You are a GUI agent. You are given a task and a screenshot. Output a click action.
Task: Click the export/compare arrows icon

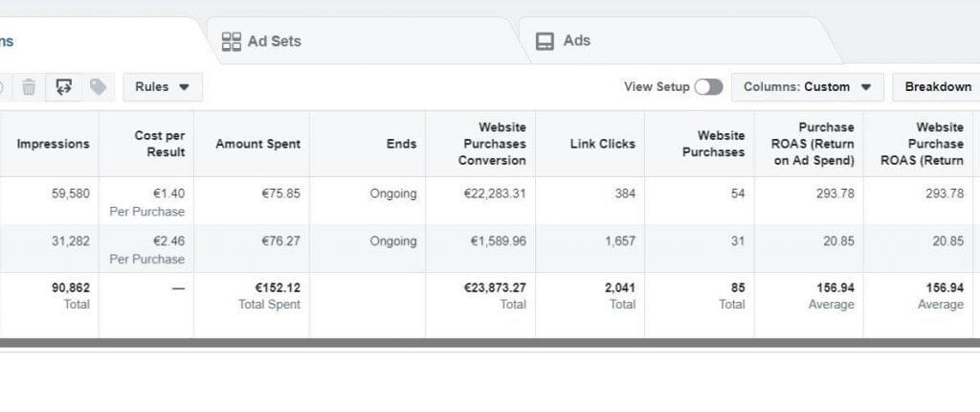(x=63, y=87)
